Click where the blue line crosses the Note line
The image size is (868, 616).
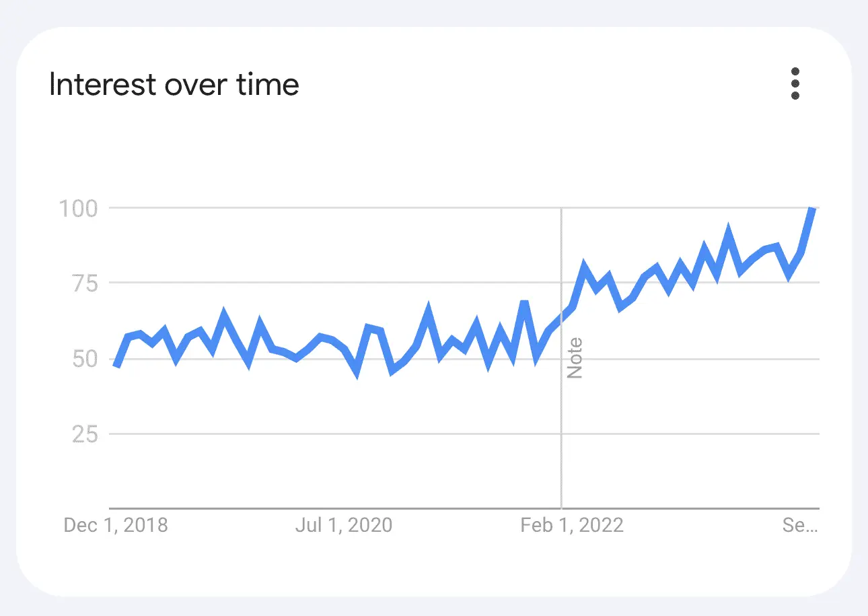561,320
